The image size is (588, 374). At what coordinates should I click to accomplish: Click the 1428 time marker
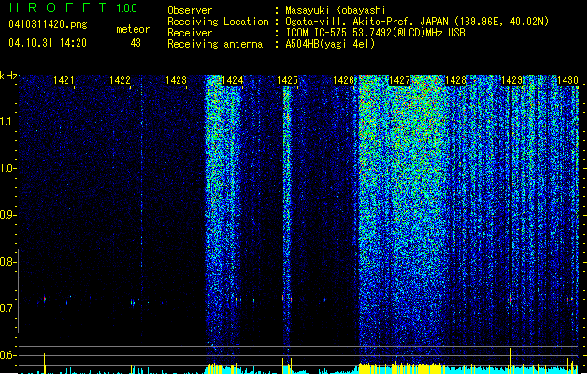coord(455,80)
